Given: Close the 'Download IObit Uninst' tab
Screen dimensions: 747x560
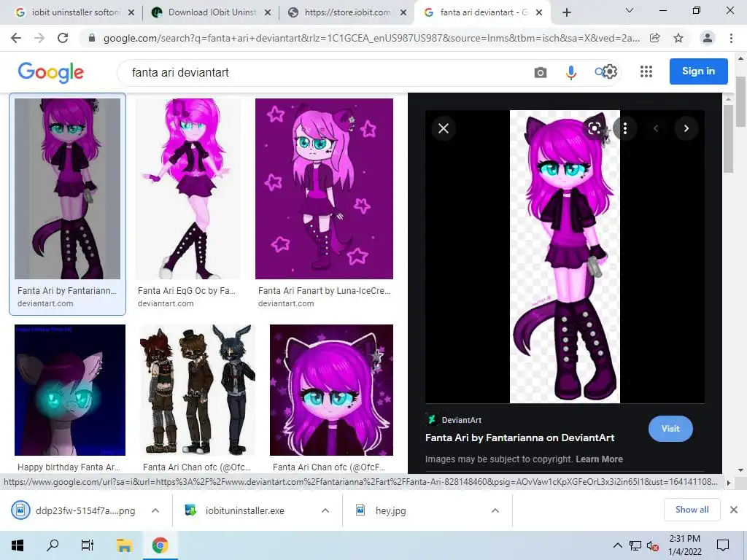Looking at the screenshot, I should coord(268,12).
